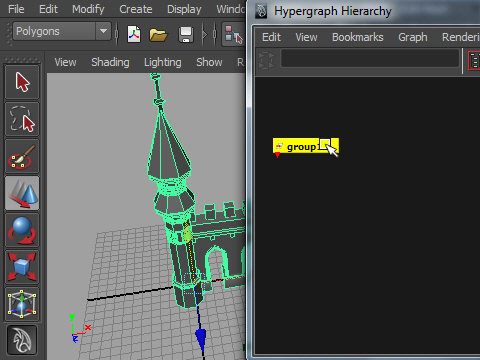This screenshot has height=360, width=480.
Task: Click the red-outlined Hypergraph toolbar icon
Action: [474, 60]
